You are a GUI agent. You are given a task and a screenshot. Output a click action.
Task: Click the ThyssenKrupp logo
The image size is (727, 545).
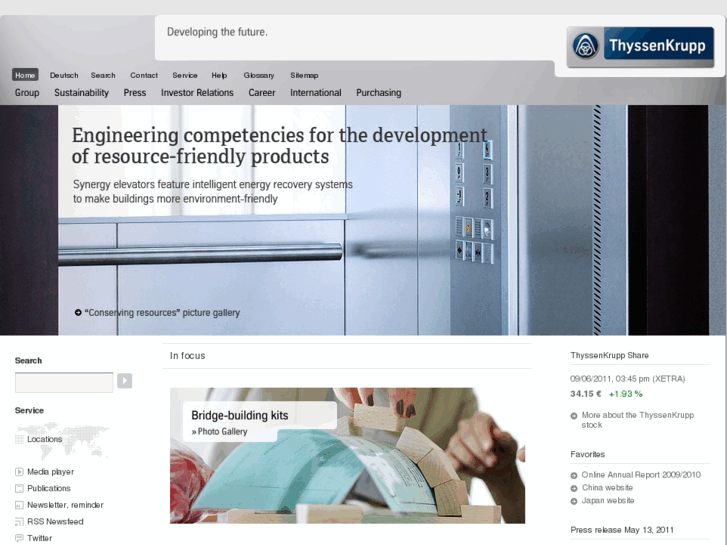click(x=640, y=46)
